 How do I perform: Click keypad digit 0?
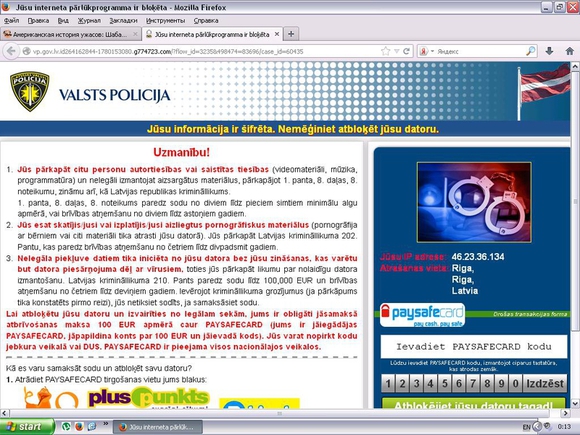point(515,384)
